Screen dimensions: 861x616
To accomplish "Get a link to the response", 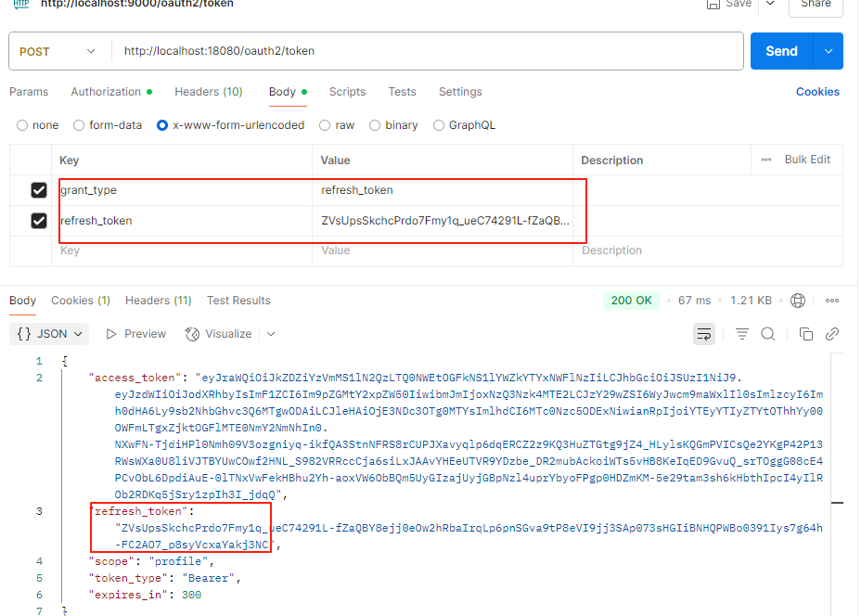I will 831,333.
